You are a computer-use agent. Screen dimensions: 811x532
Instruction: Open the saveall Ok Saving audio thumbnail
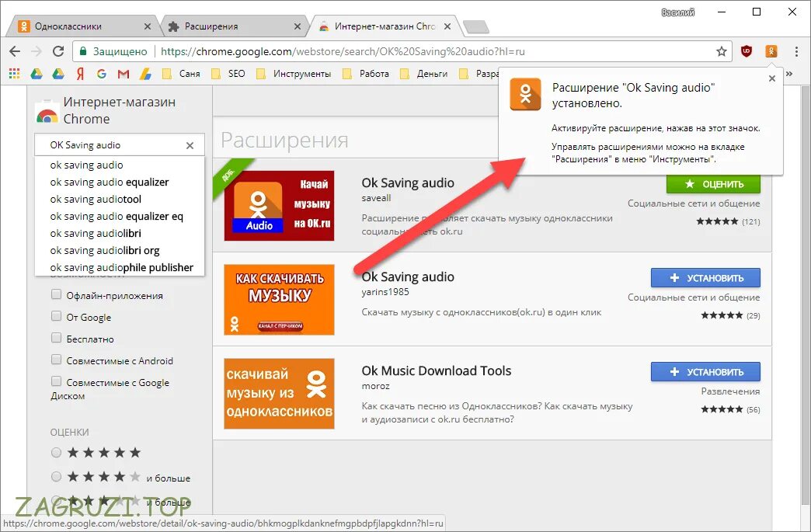pos(280,206)
